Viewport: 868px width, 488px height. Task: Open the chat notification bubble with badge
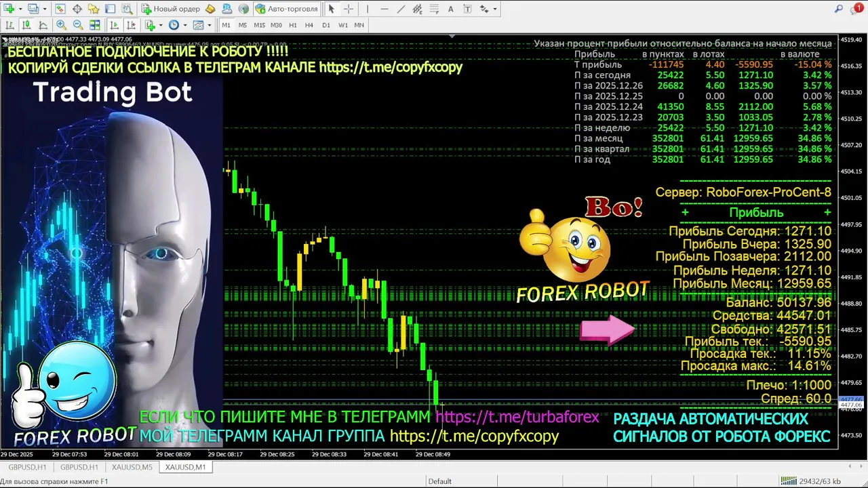point(857,9)
